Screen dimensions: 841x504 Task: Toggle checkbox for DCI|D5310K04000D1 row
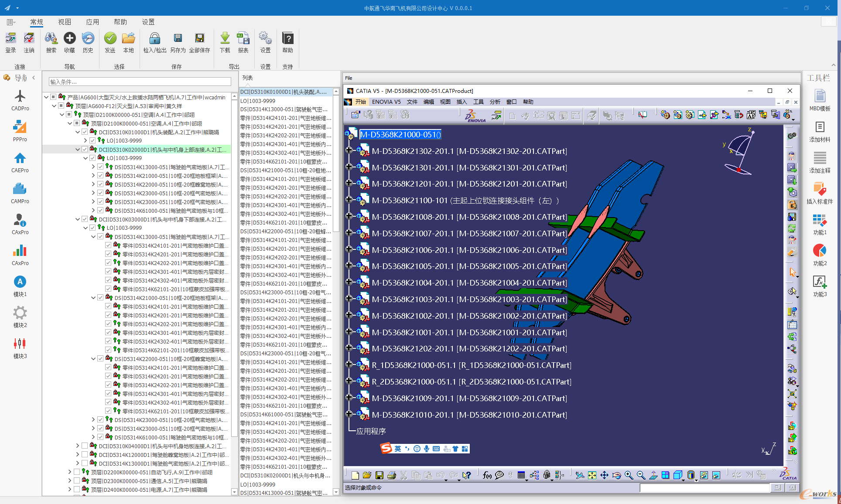point(85,446)
